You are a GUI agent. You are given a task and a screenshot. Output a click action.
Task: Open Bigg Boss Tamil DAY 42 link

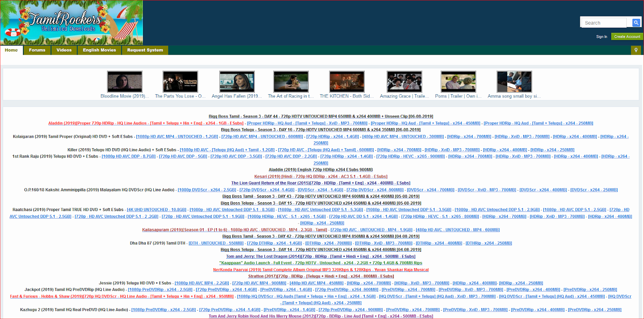click(x=321, y=236)
